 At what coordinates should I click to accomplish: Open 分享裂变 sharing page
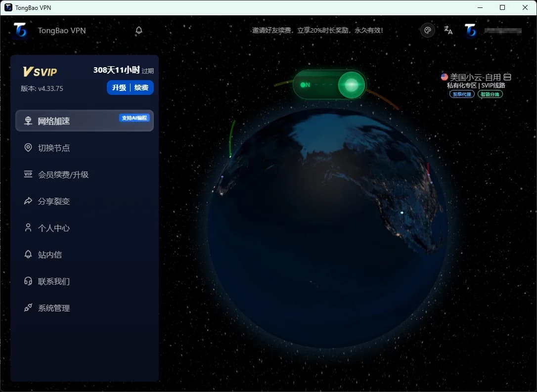(54, 201)
